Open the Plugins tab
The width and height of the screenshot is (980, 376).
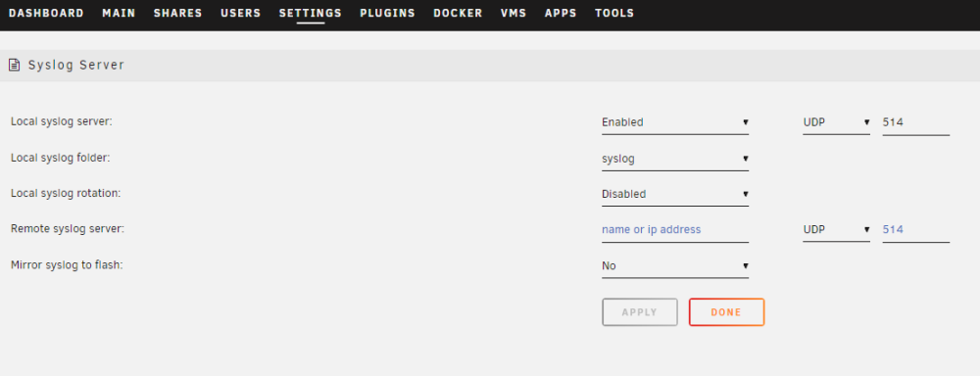(387, 13)
